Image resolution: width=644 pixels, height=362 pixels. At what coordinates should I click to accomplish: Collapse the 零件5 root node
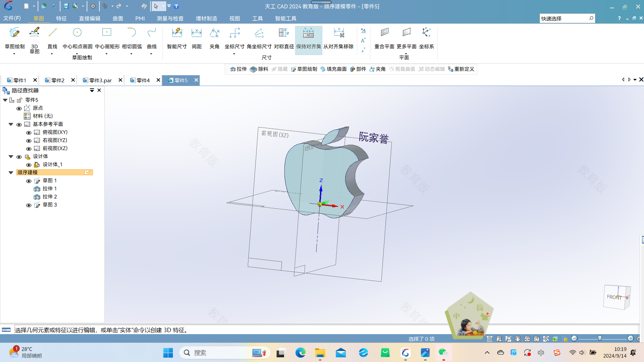pos(5,100)
